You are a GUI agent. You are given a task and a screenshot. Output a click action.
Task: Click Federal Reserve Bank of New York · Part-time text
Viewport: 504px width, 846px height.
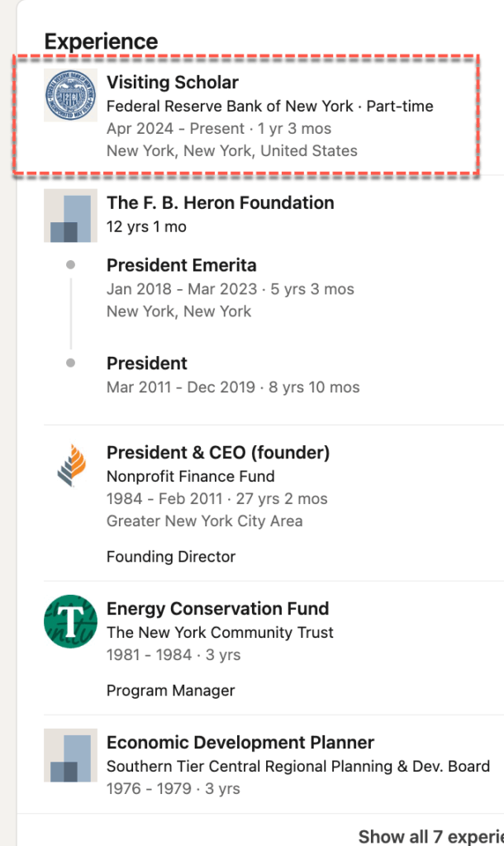coord(269,107)
